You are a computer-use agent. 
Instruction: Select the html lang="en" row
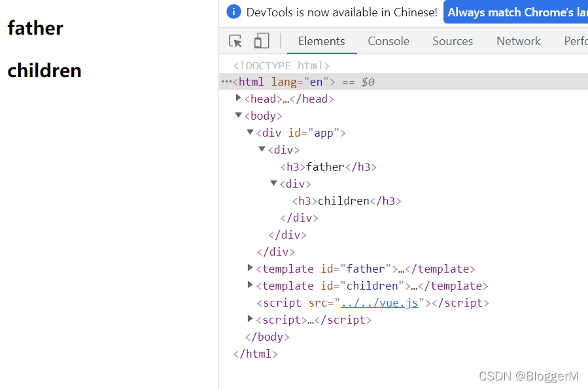tap(404, 82)
